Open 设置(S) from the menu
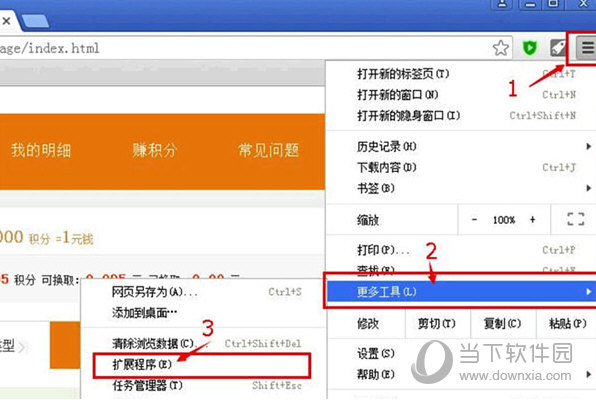The height and width of the screenshot is (405, 596). tap(461, 354)
